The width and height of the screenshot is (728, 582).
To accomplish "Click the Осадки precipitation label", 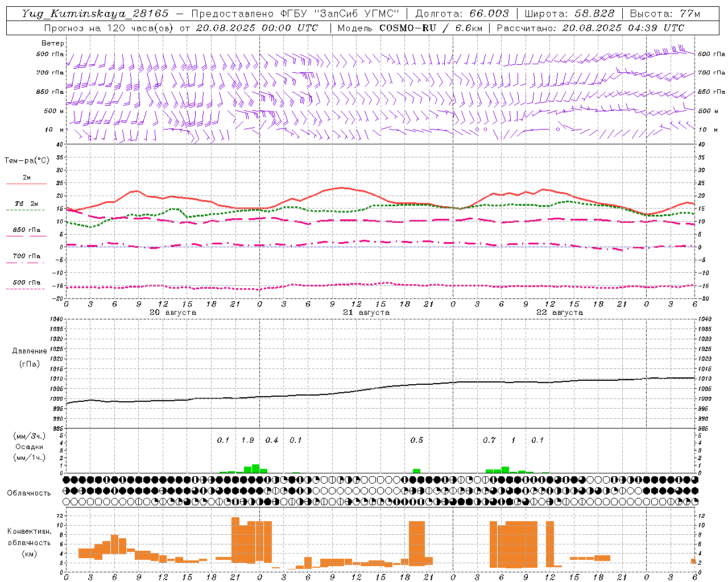I will pyautogui.click(x=30, y=447).
